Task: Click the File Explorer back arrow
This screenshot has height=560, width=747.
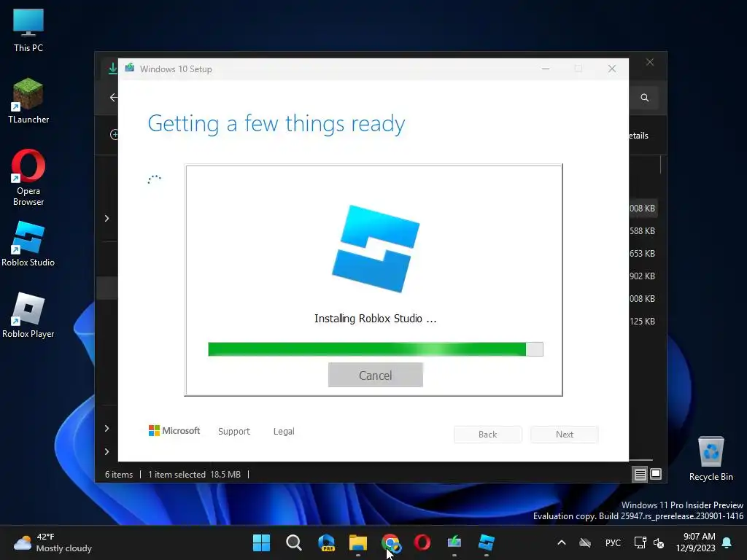Action: click(113, 98)
